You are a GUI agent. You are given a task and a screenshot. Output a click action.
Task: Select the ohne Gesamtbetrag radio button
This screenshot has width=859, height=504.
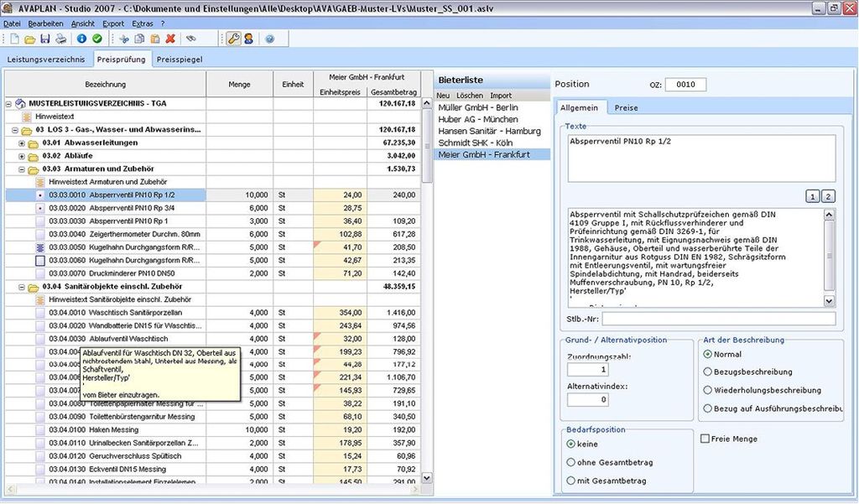[x=570, y=462]
